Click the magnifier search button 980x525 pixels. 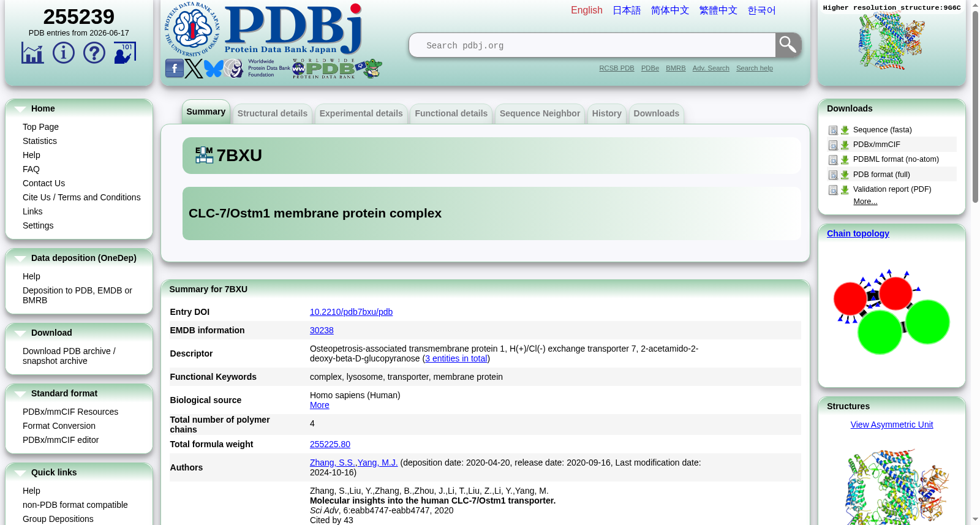788,45
